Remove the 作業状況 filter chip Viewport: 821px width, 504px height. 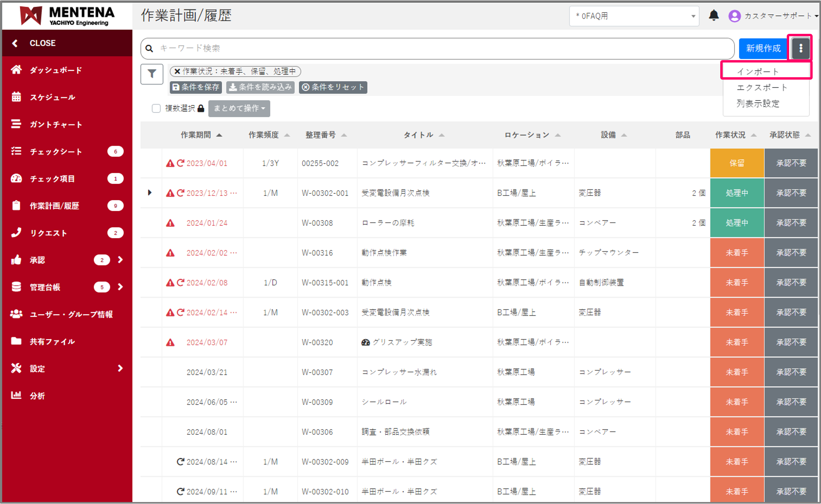(177, 71)
